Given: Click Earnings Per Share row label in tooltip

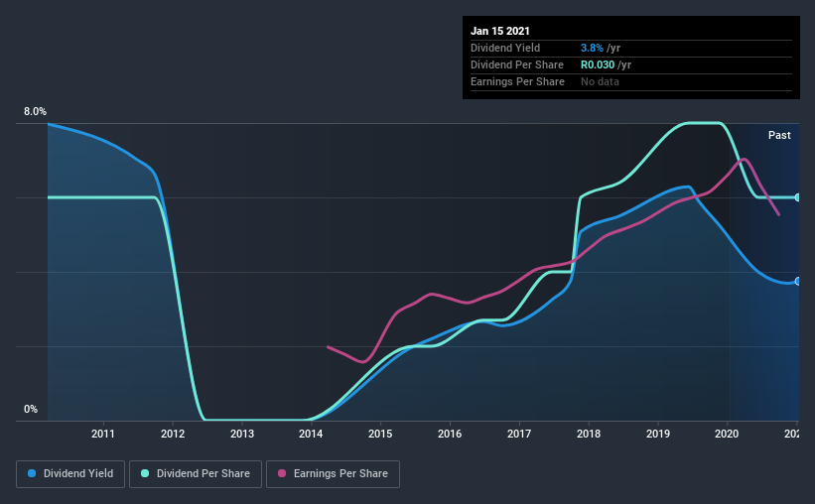Looking at the screenshot, I should [x=517, y=81].
